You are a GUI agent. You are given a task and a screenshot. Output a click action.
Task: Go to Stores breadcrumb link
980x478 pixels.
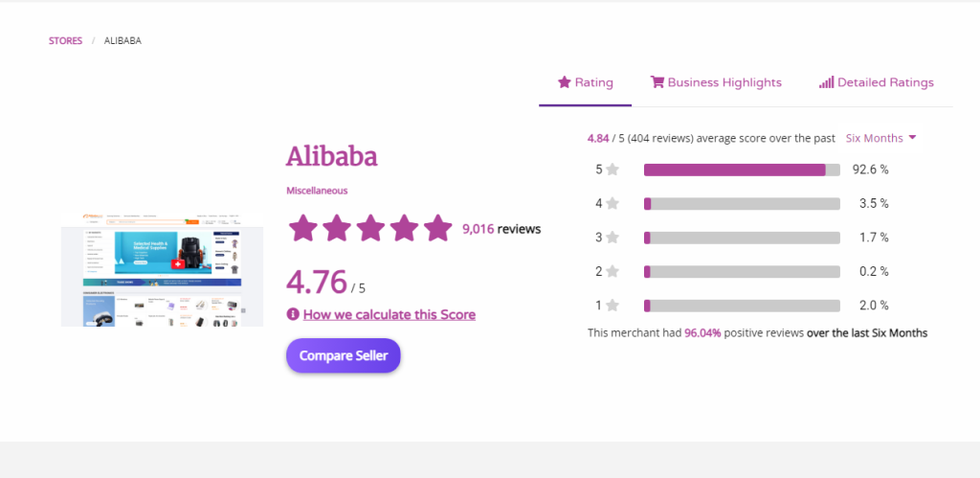coord(65,40)
